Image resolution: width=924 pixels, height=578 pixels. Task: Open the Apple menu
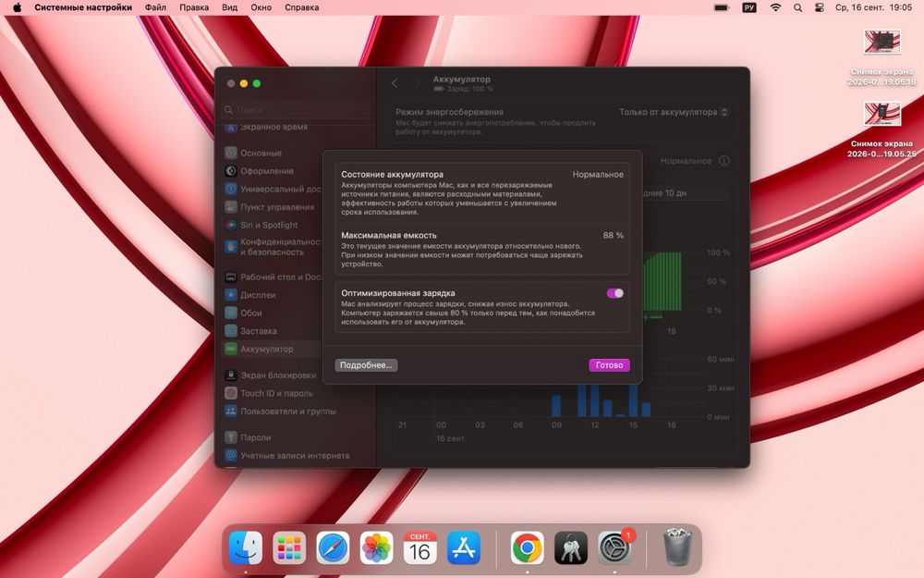pos(17,7)
